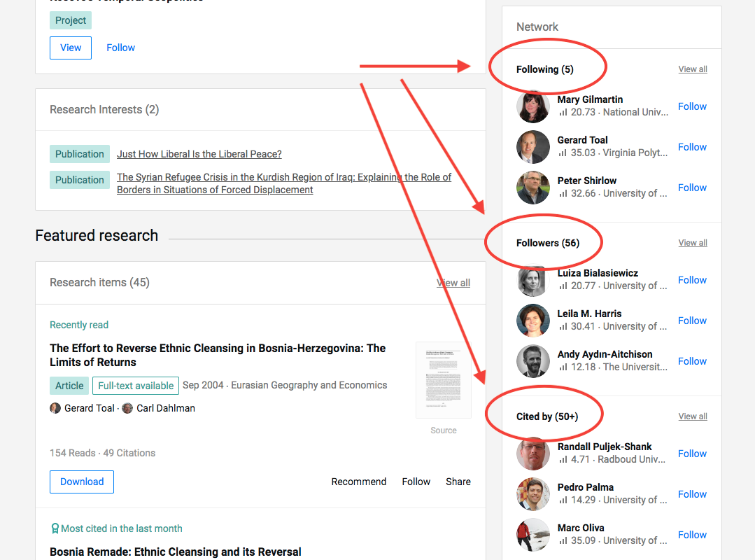
Task: Open 'Just How Liberal Is the Liberal Peace?'
Action: point(199,154)
